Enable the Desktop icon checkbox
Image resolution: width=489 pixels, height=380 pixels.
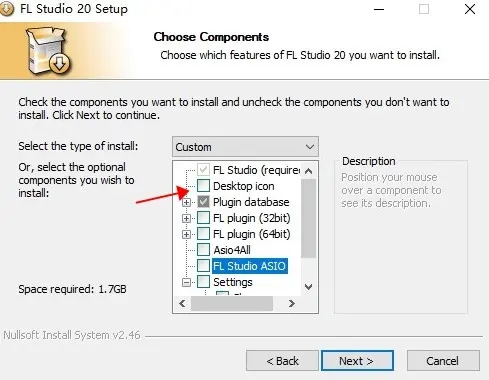coord(203,186)
